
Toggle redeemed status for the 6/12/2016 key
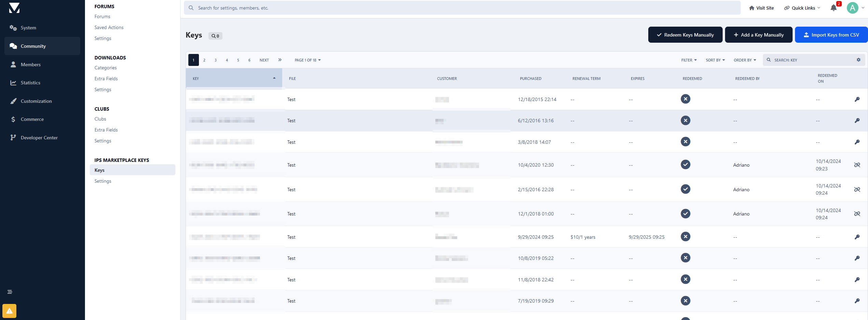685,121
